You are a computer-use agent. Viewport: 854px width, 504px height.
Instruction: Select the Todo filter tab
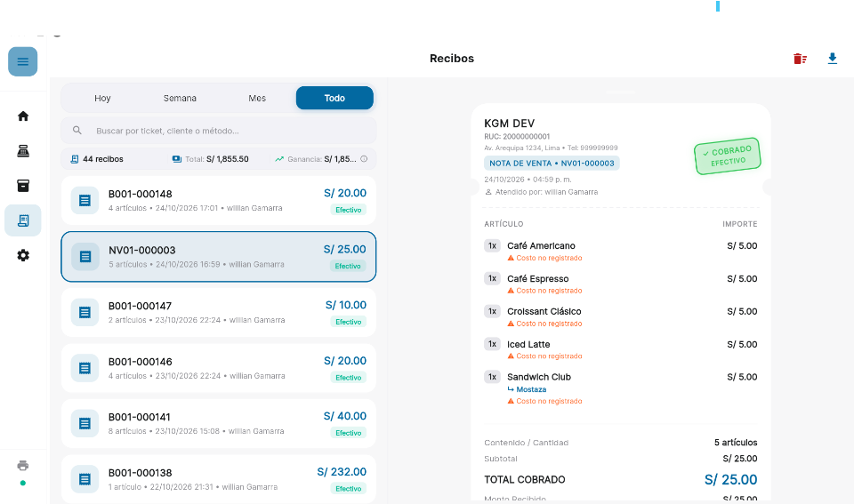334,98
